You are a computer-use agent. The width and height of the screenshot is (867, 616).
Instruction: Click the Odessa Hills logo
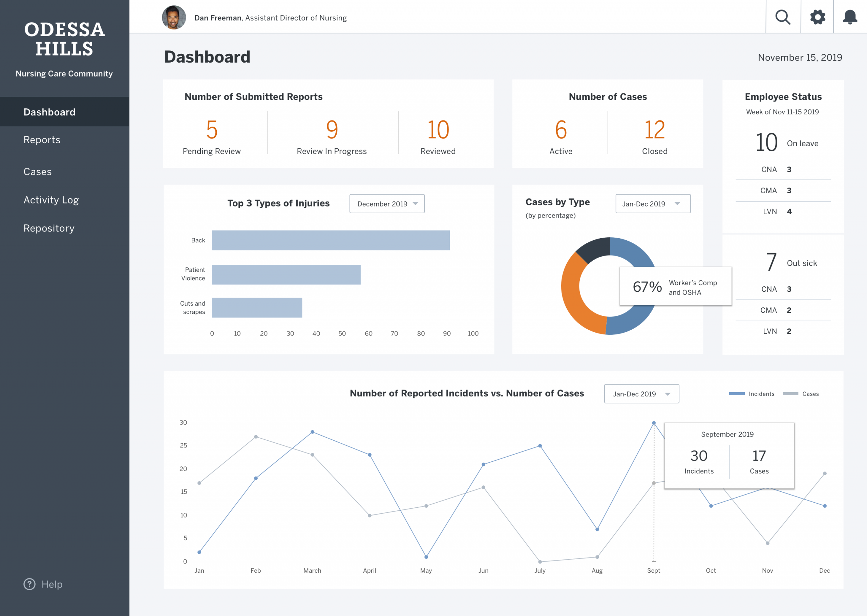[64, 39]
